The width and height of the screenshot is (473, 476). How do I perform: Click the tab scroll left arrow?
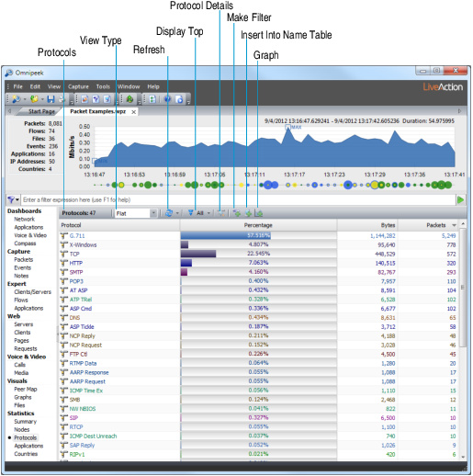tap(9, 111)
